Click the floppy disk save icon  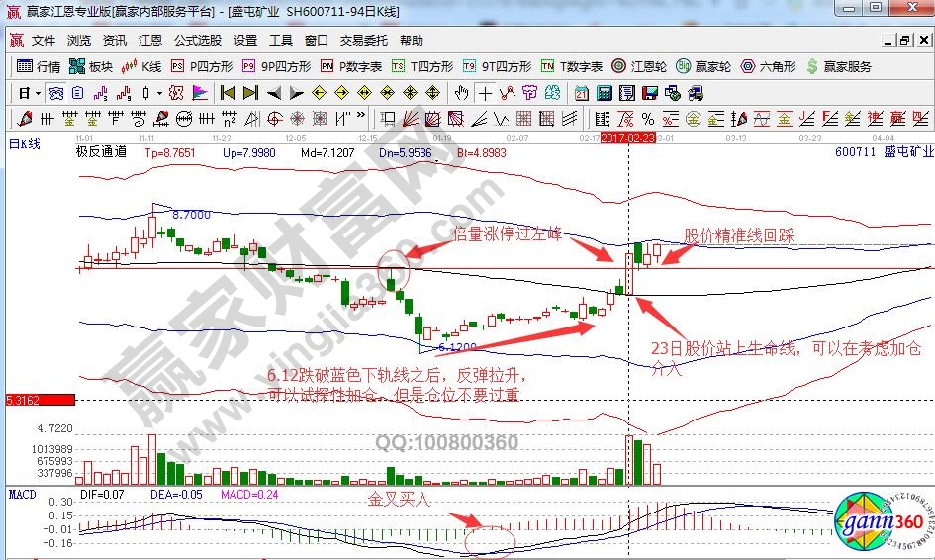pos(649,93)
